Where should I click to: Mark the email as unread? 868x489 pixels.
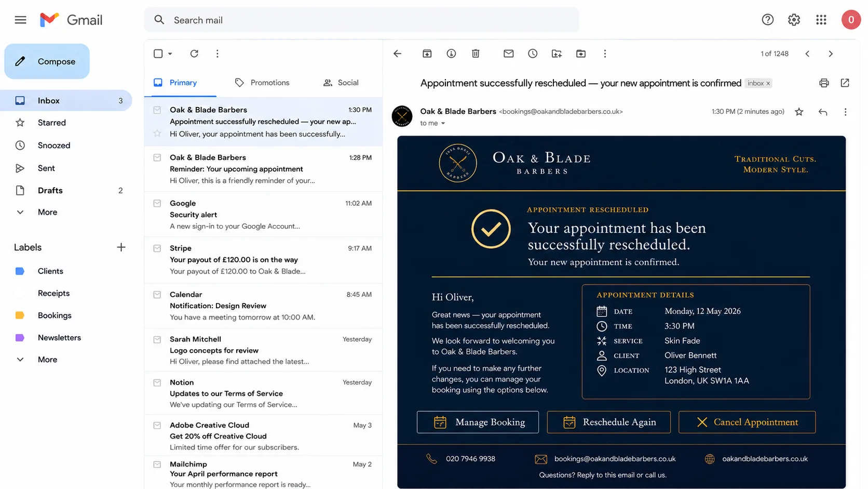[x=508, y=54]
